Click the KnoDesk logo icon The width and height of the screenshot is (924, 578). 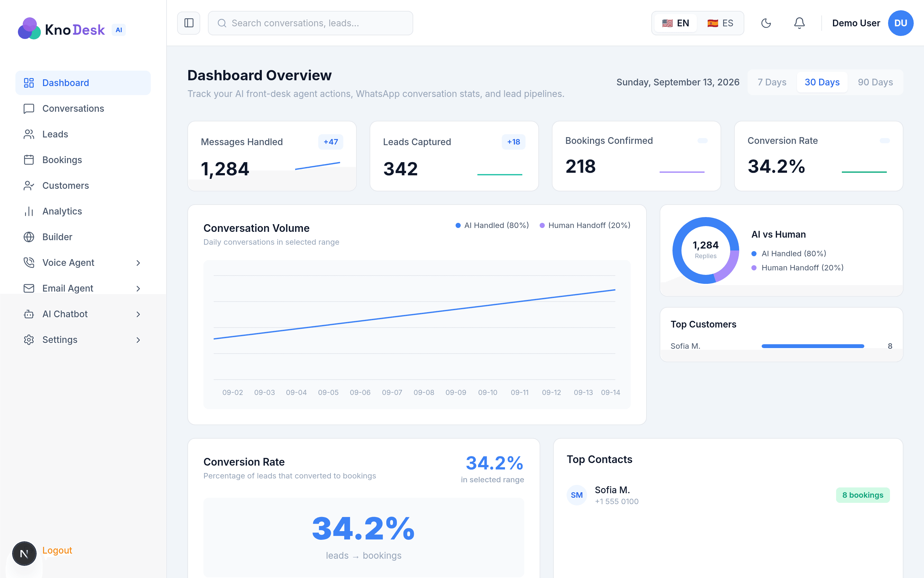tap(29, 28)
